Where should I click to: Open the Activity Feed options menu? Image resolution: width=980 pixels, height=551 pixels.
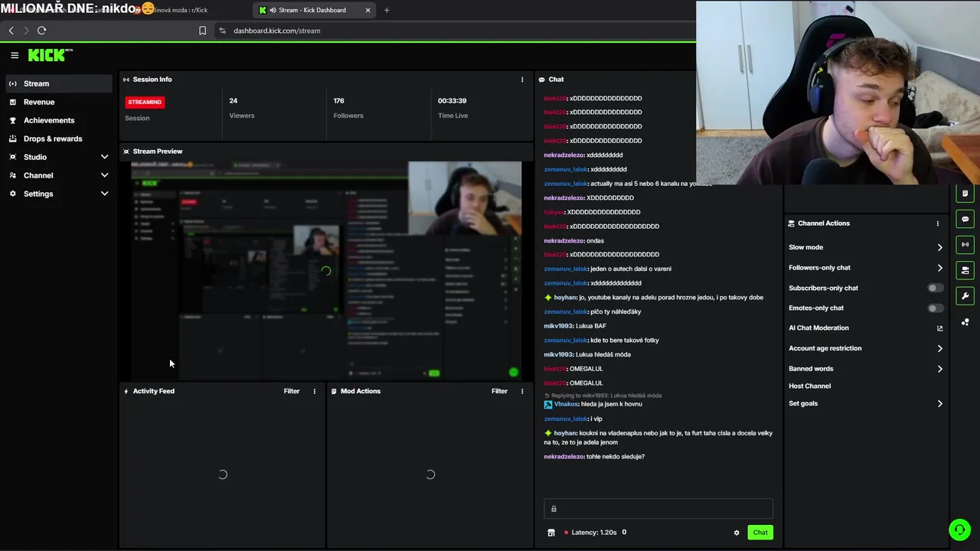click(314, 391)
